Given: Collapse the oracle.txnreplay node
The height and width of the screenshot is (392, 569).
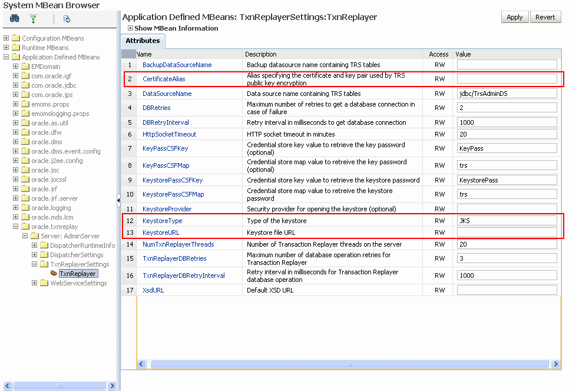Looking at the screenshot, I should [x=15, y=226].
